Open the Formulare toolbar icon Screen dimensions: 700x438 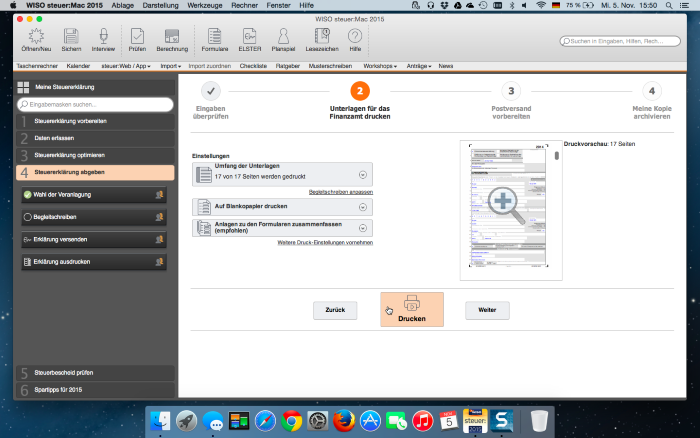coord(215,36)
